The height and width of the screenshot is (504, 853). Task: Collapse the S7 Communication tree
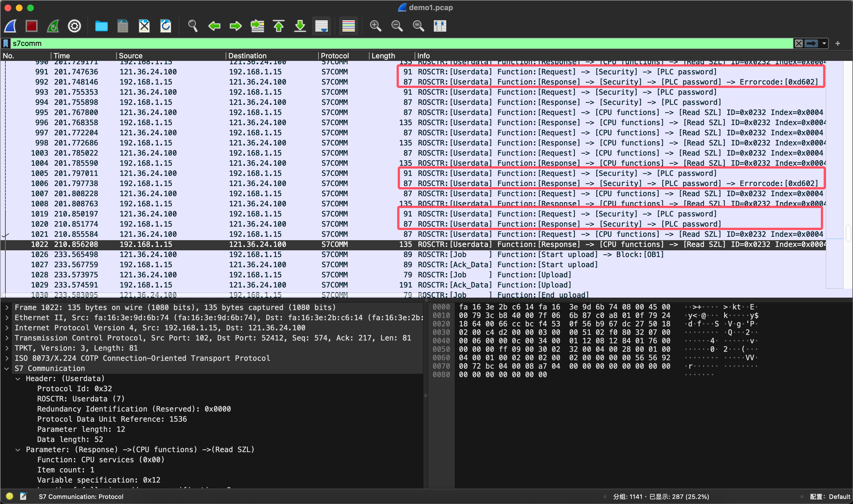pyautogui.click(x=7, y=368)
